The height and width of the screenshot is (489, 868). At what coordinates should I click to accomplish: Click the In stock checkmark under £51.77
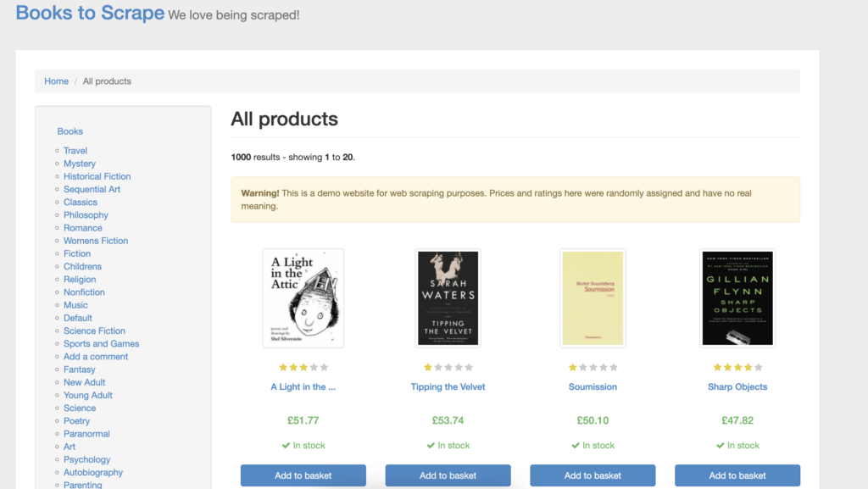click(x=287, y=445)
